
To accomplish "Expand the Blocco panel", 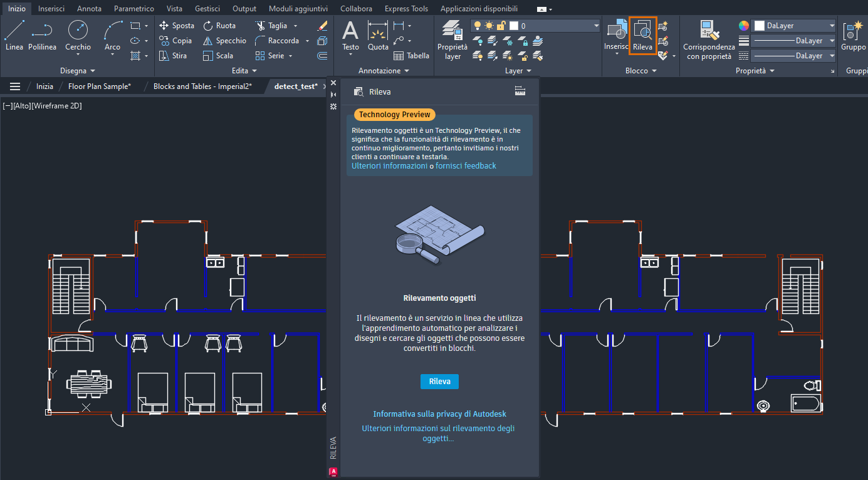I will point(641,71).
